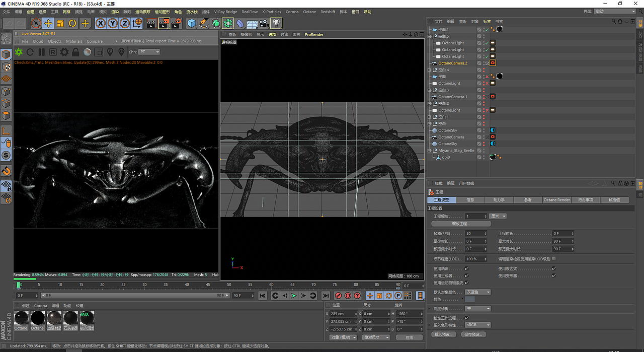Toggle 使用动画 checkbox
This screenshot has width=644, height=352.
coord(466,269)
